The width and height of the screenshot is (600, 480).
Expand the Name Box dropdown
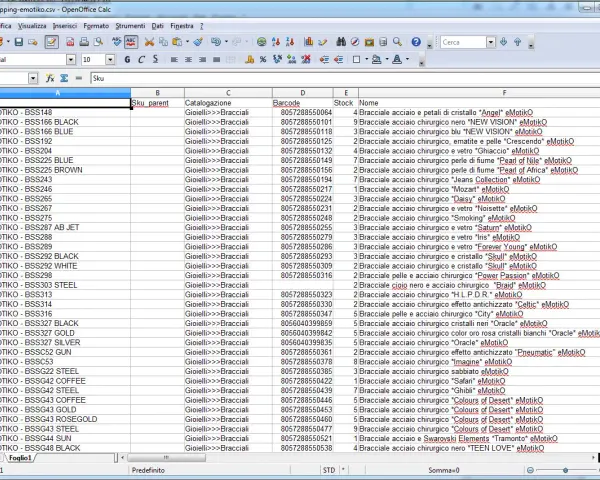[x=33, y=78]
